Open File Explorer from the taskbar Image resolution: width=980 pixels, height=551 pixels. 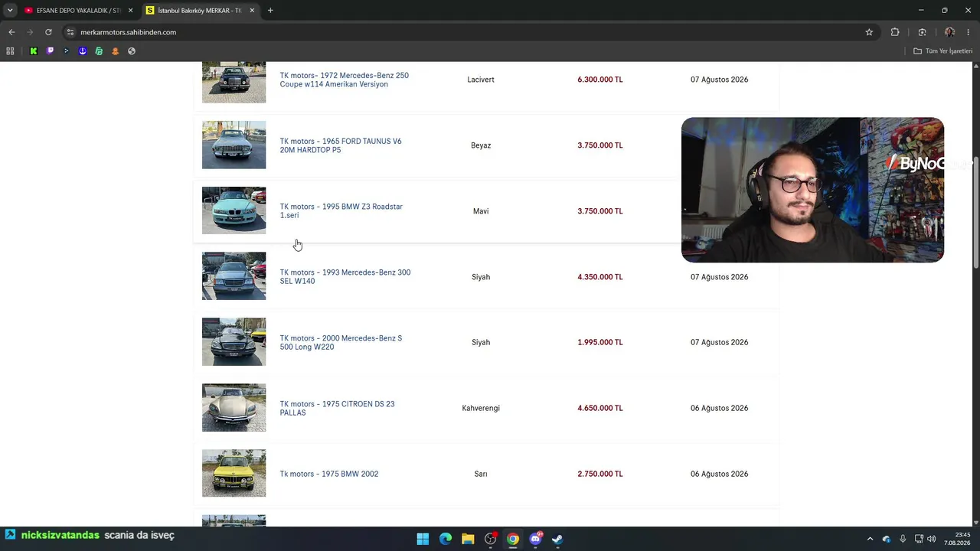pyautogui.click(x=468, y=539)
